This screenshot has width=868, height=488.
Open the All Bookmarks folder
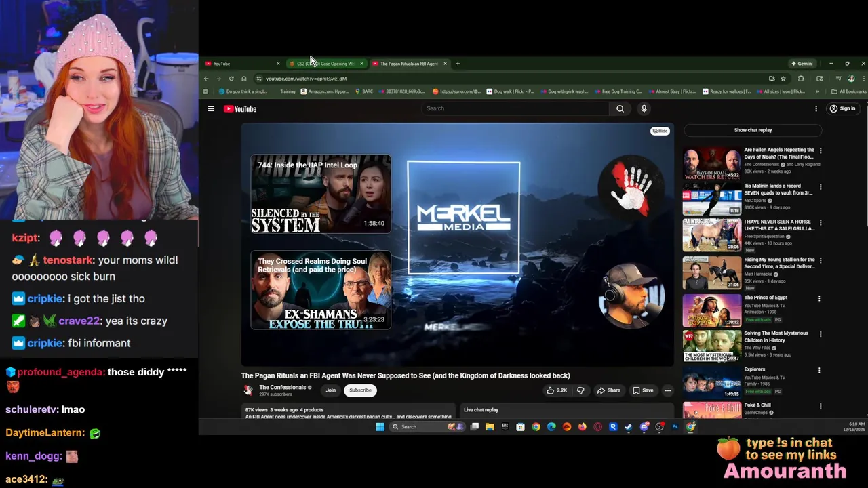coord(849,91)
